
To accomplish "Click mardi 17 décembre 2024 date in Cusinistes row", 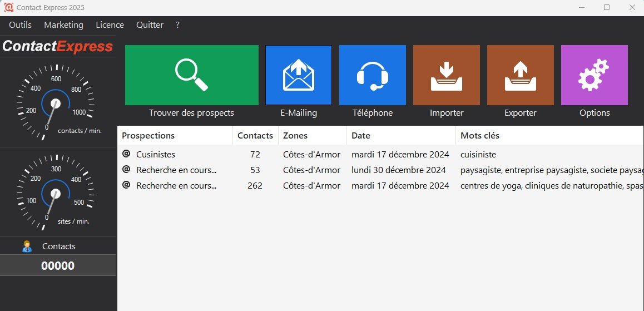I will click(x=400, y=155).
